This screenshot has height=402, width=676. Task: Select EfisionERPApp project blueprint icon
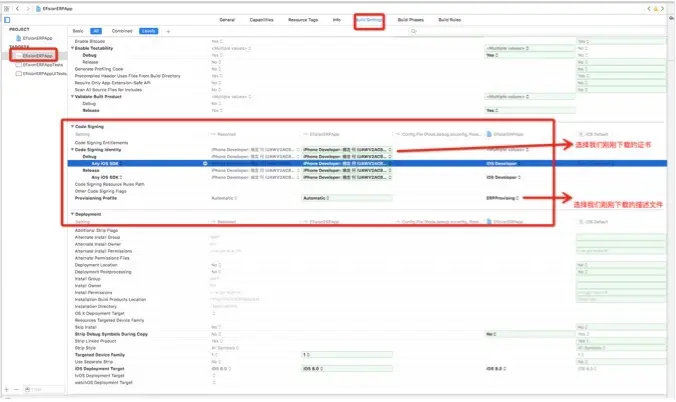tap(19, 38)
